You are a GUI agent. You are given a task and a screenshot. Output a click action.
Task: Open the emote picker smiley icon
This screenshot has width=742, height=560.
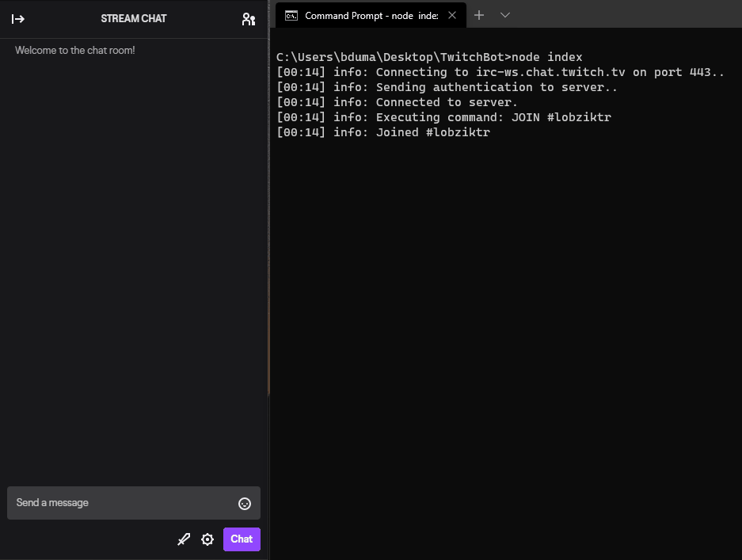tap(244, 504)
